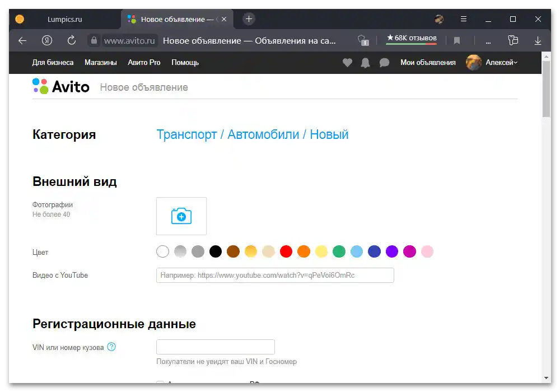This screenshot has height=392, width=560.
Task: Open the 68K отзывов site reviews
Action: (x=412, y=38)
